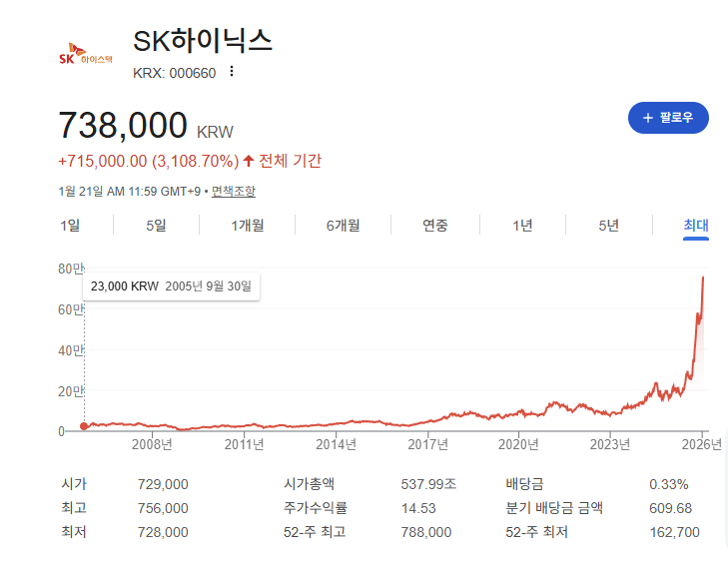Viewport: 728px width, 567px height.
Task: Click the KRX: 000660 ticker text
Action: point(174,73)
